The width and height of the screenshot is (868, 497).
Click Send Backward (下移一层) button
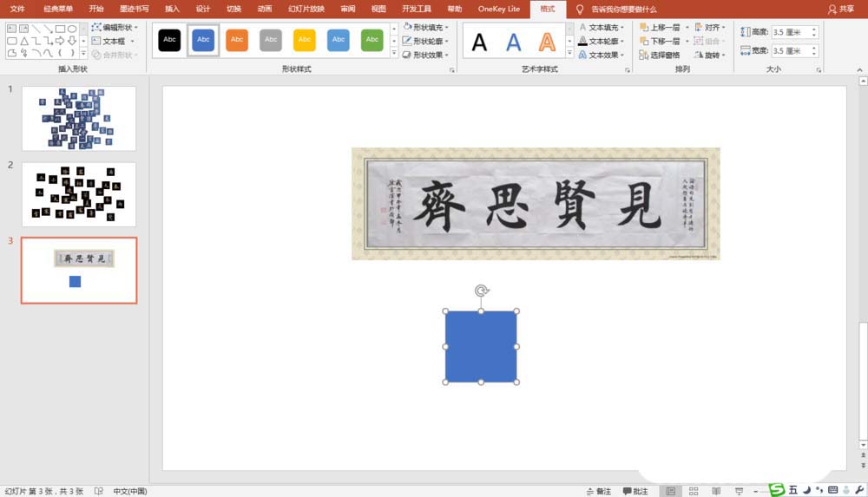[660, 41]
